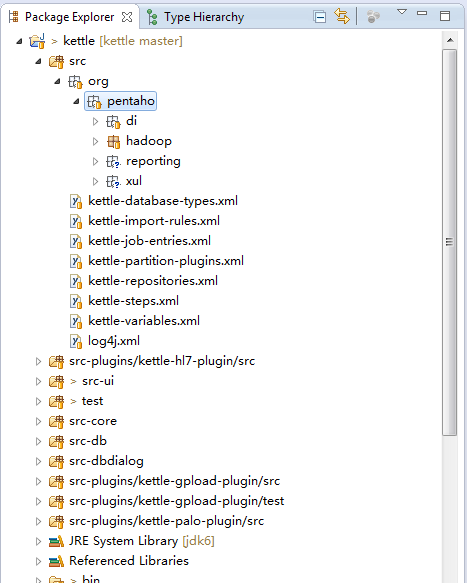Click the vertical scrollbar thumb
This screenshot has width=467, height=583.
point(450,242)
